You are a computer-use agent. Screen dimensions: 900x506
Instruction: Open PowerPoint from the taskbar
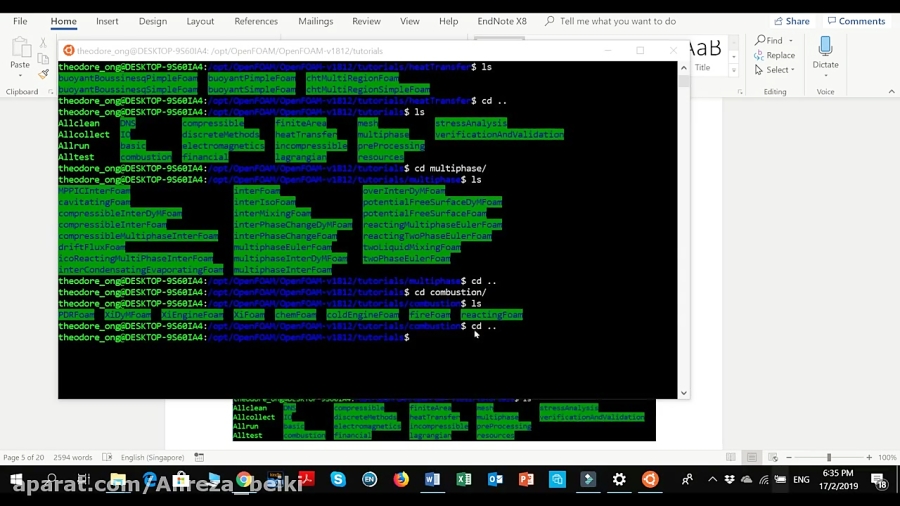[x=526, y=479]
